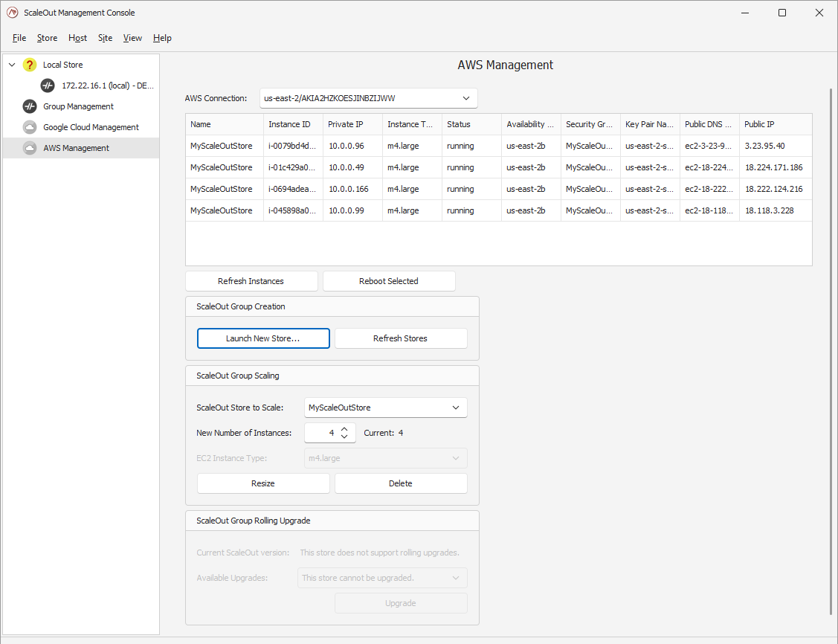
Task: Click the Availability column header
Action: pos(531,124)
